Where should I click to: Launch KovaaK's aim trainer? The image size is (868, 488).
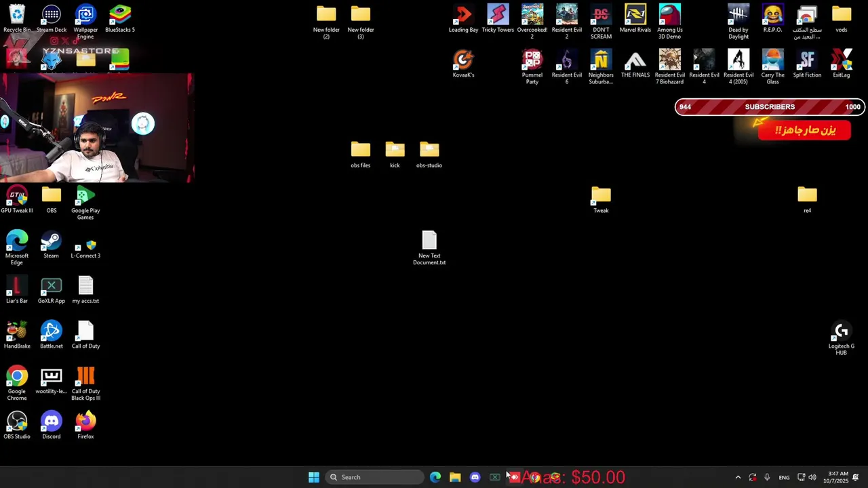[464, 64]
